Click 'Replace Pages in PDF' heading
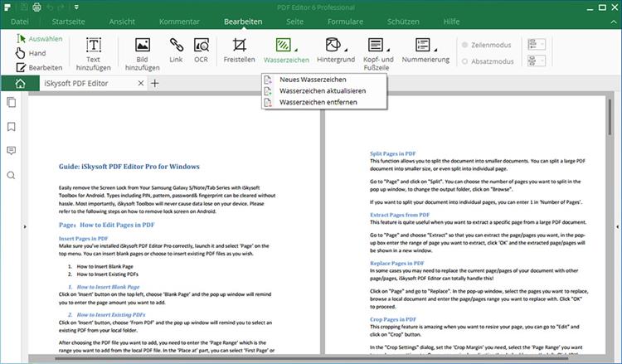 point(396,263)
